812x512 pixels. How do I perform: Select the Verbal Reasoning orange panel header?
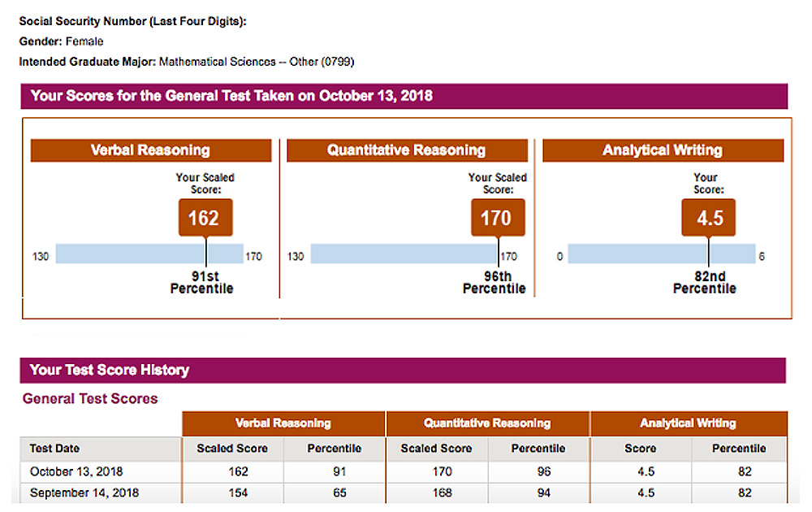click(150, 150)
